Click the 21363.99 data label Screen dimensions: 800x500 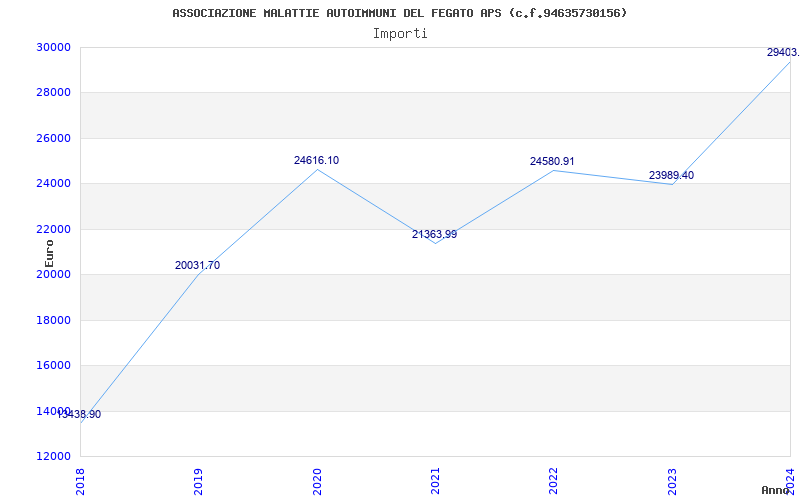tap(435, 235)
